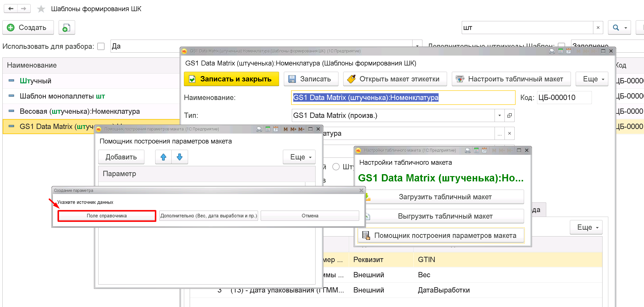Select 'Весовая (штученька):Номенклатура' row
The width and height of the screenshot is (644, 307).
[x=91, y=111]
